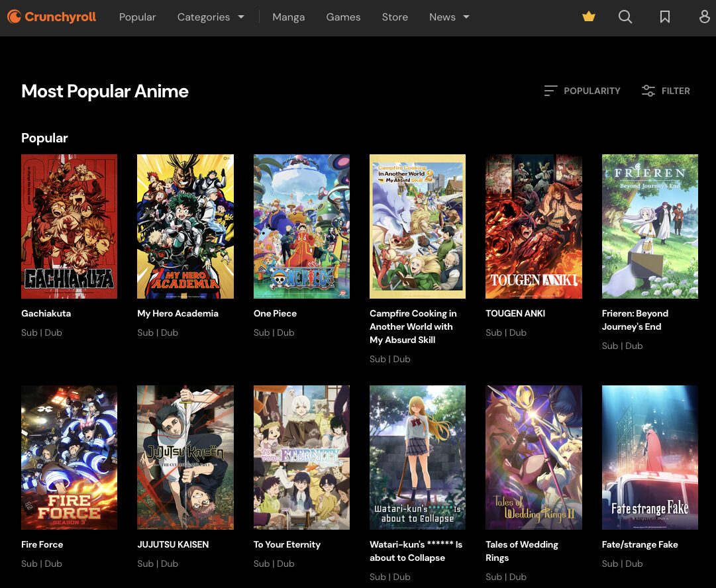716x588 pixels.
Task: Select the One Piece poster thumbnail
Action: point(301,226)
